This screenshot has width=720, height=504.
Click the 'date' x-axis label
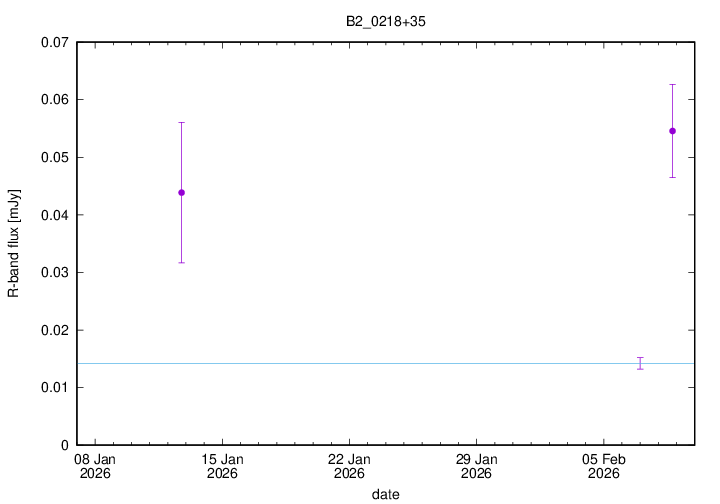click(x=386, y=494)
